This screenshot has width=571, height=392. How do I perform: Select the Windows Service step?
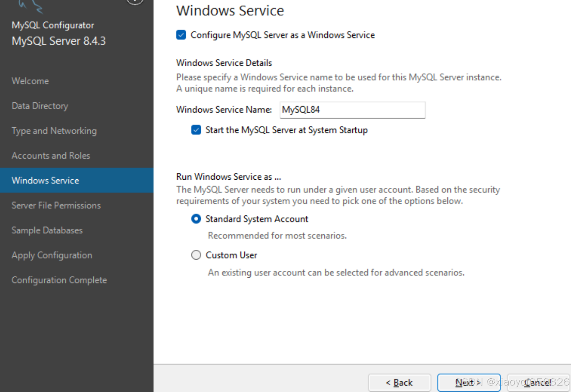pyautogui.click(x=77, y=180)
